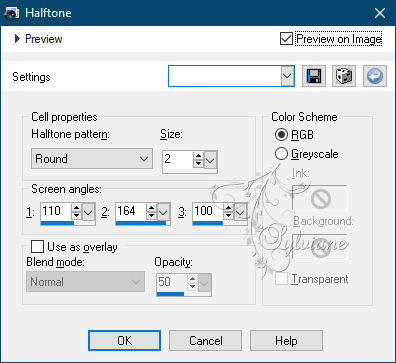Viewport: 396px width, 363px height.
Task: Click the Help button
Action: pos(286,341)
